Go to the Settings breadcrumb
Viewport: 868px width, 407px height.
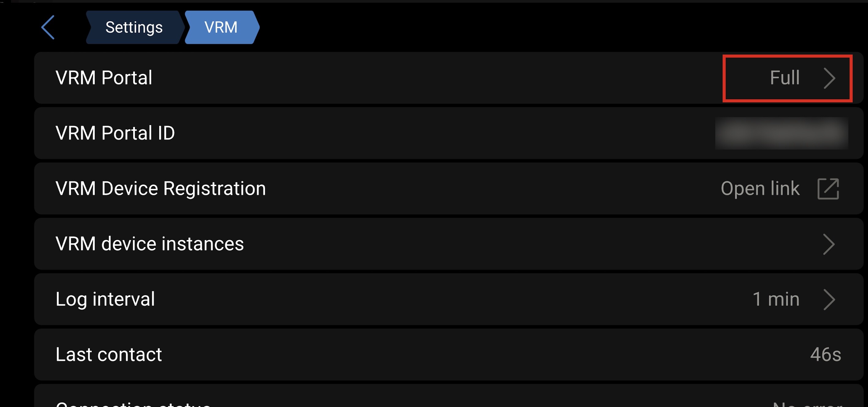click(x=134, y=27)
